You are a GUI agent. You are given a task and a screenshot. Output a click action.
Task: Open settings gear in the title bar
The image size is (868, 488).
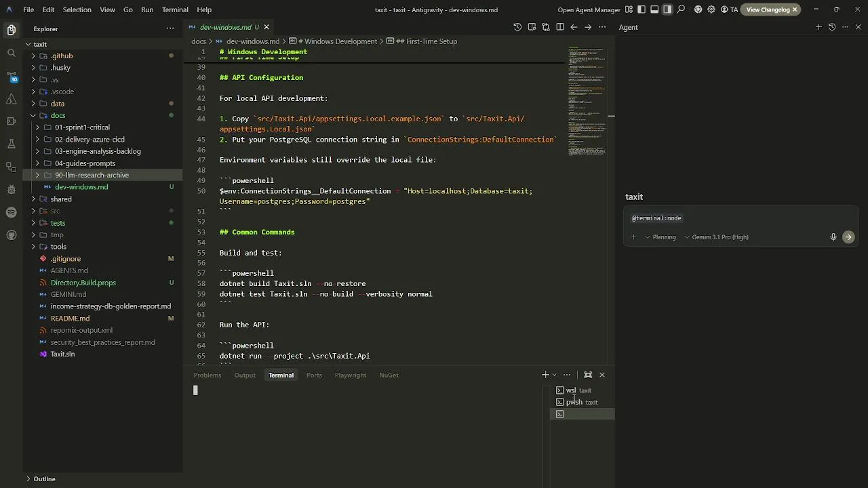pos(711,9)
